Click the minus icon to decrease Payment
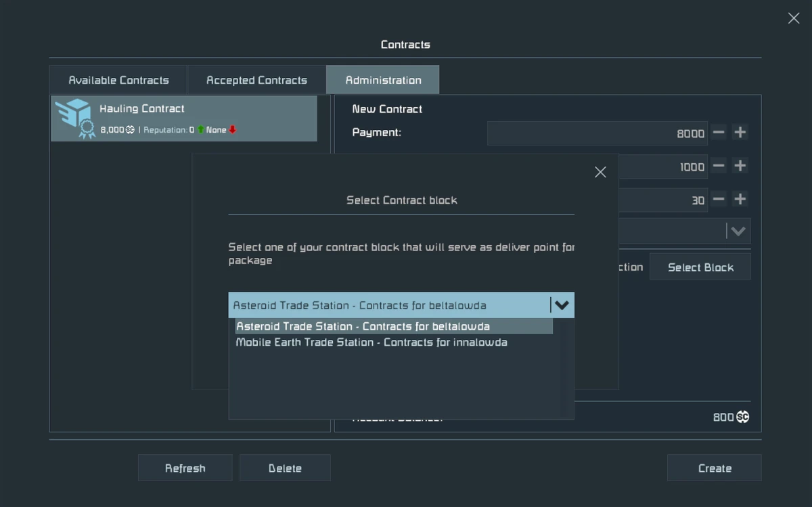The width and height of the screenshot is (812, 507). pyautogui.click(x=719, y=133)
